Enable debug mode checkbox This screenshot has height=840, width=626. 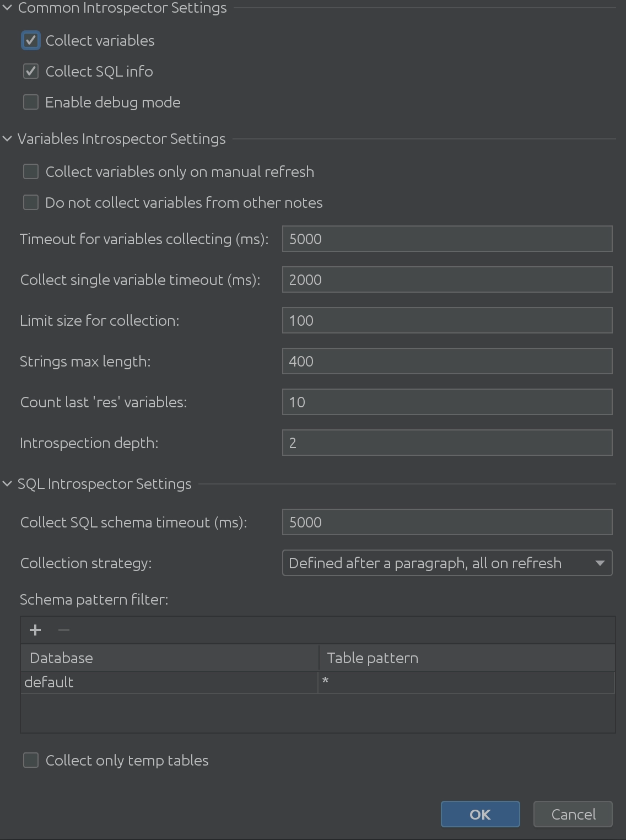31,103
